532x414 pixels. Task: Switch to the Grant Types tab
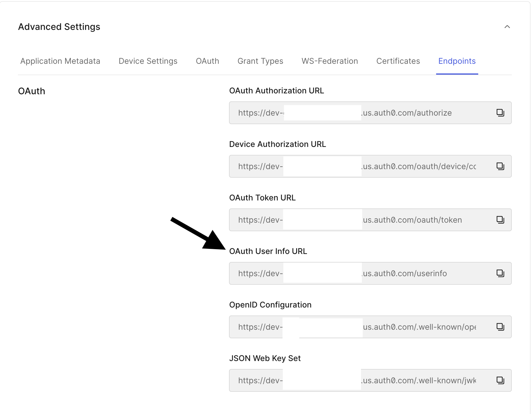pyautogui.click(x=260, y=61)
